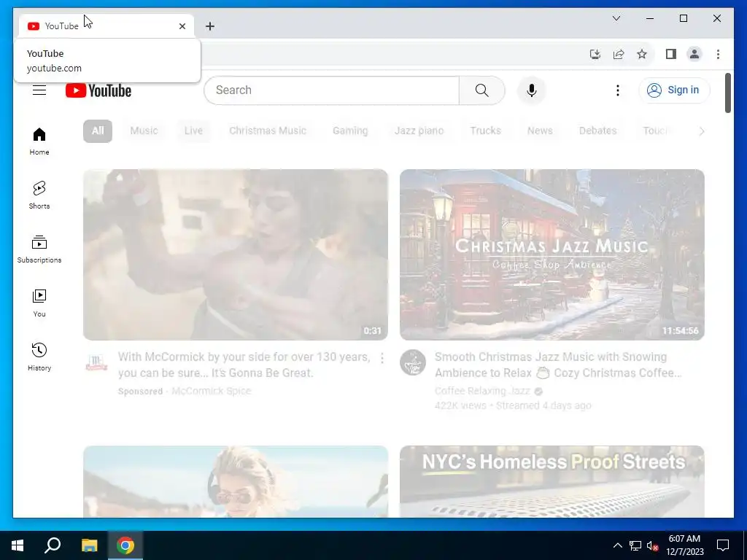Open the With McCormick by your side title

click(244, 365)
